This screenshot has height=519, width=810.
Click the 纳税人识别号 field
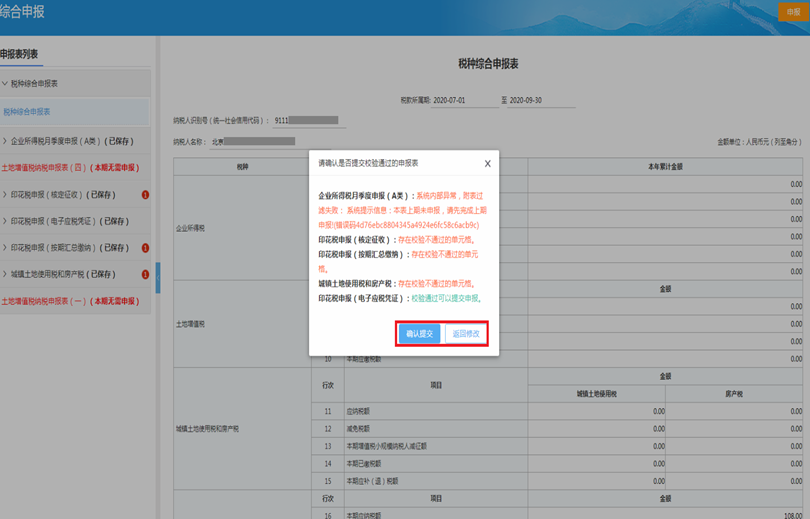pos(309,120)
